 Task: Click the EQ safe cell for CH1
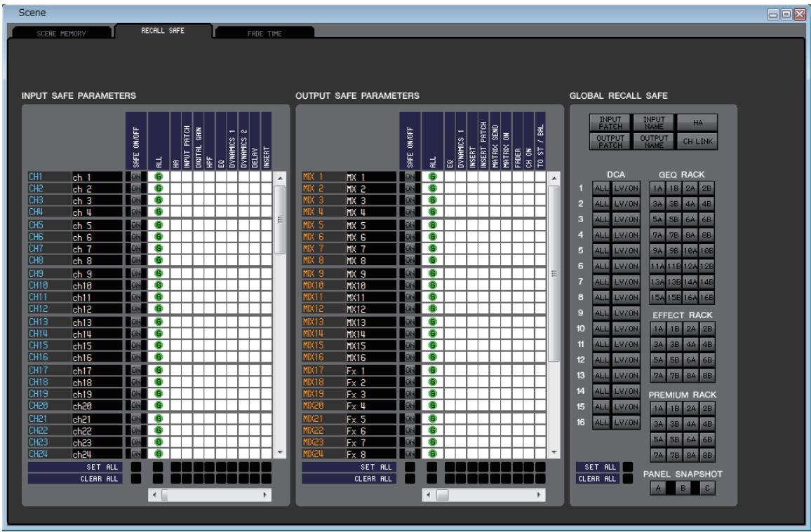tap(221, 177)
